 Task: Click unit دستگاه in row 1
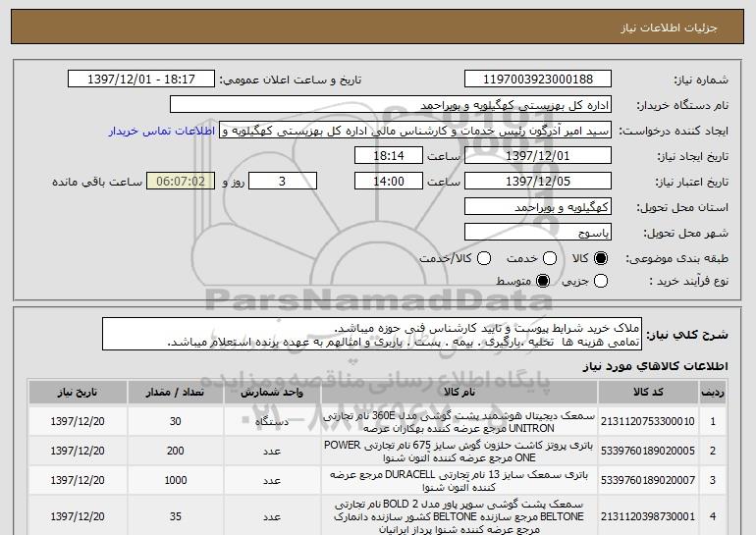pos(272,422)
